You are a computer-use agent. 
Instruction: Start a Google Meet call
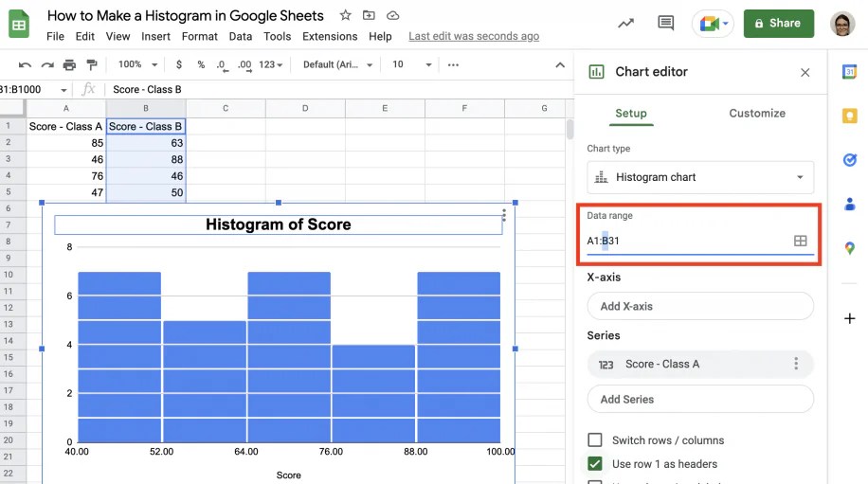point(713,24)
